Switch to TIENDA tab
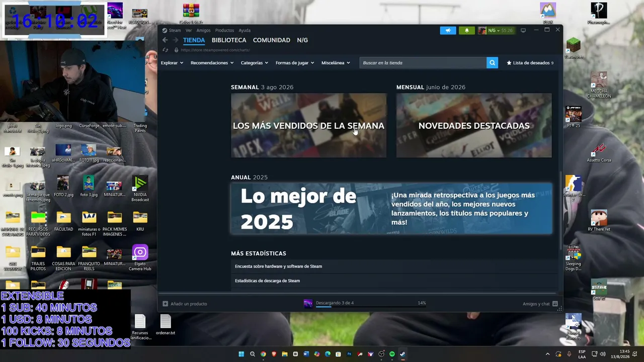 point(194,40)
